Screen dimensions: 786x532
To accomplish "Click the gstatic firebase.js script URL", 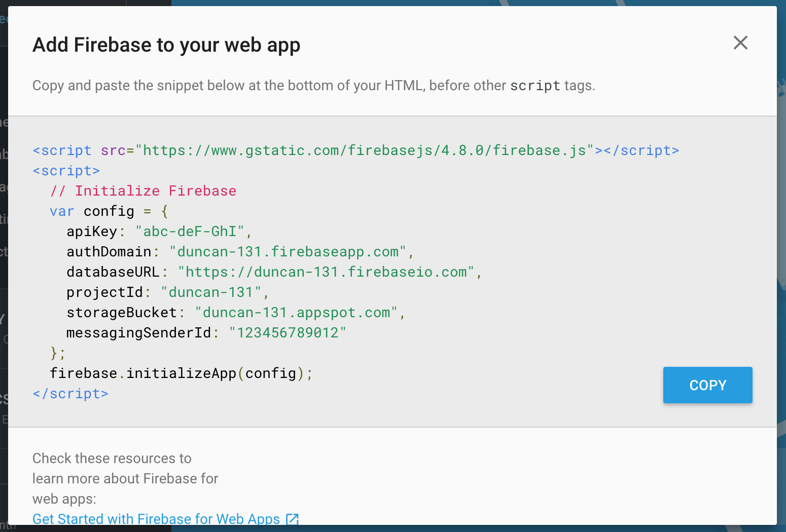I will point(364,150).
